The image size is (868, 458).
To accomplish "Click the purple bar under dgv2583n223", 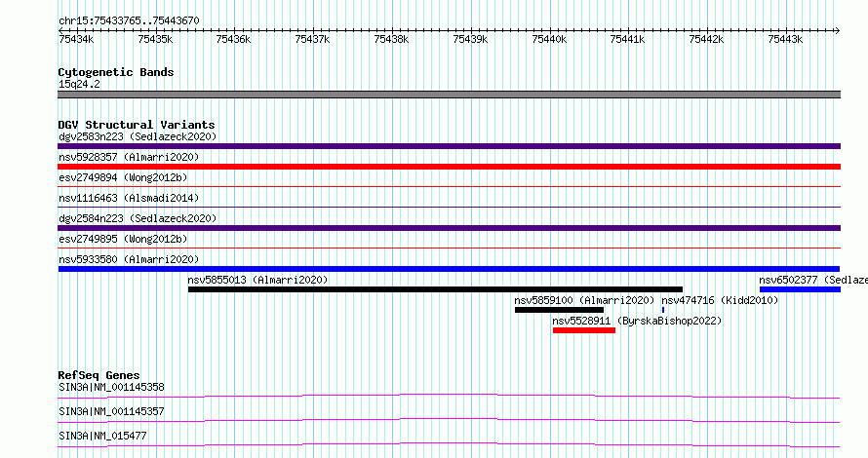I will [449, 146].
